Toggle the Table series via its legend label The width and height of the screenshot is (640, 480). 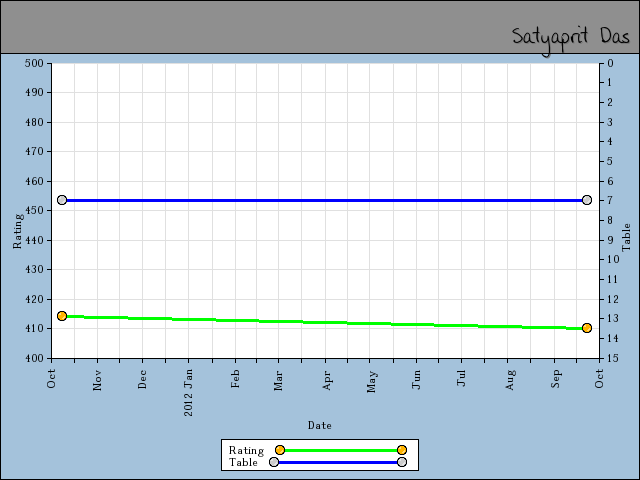243,462
